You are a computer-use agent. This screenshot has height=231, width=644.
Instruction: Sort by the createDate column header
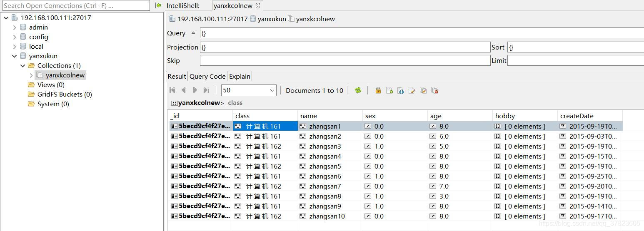click(590, 116)
